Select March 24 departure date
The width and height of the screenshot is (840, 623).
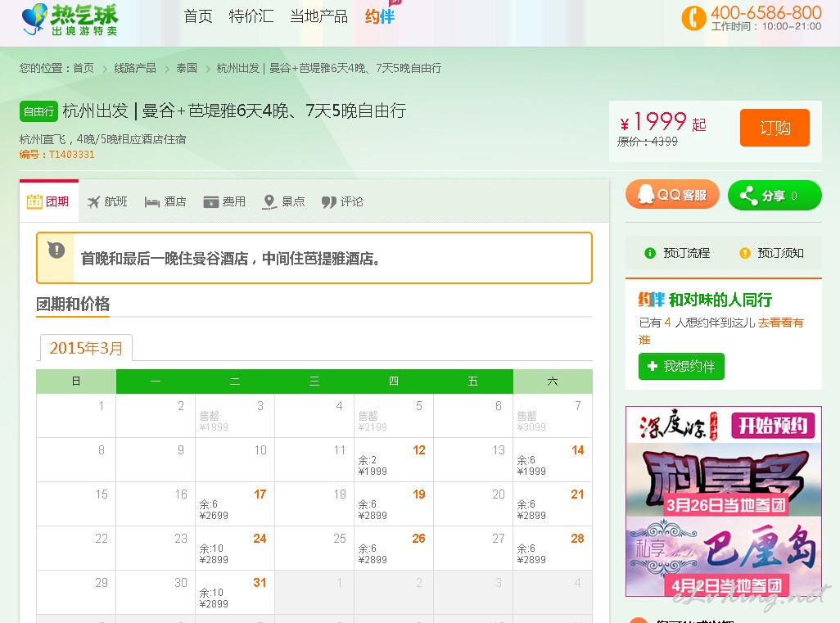coord(235,549)
